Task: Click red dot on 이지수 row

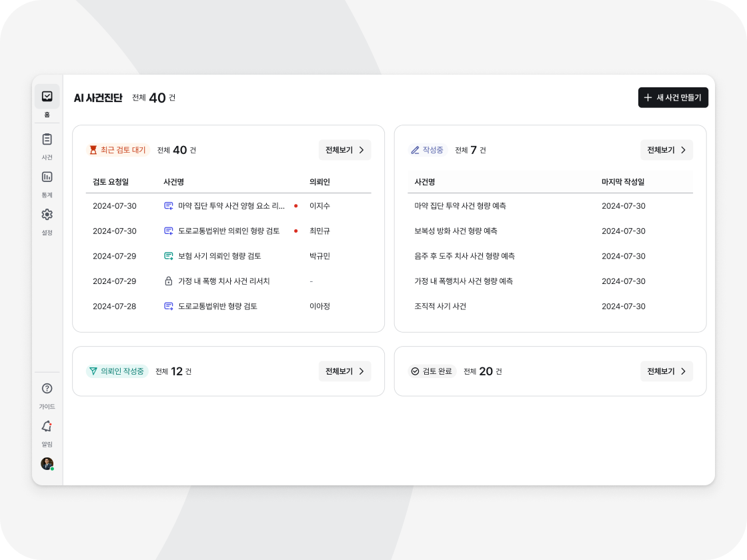Action: (x=296, y=206)
